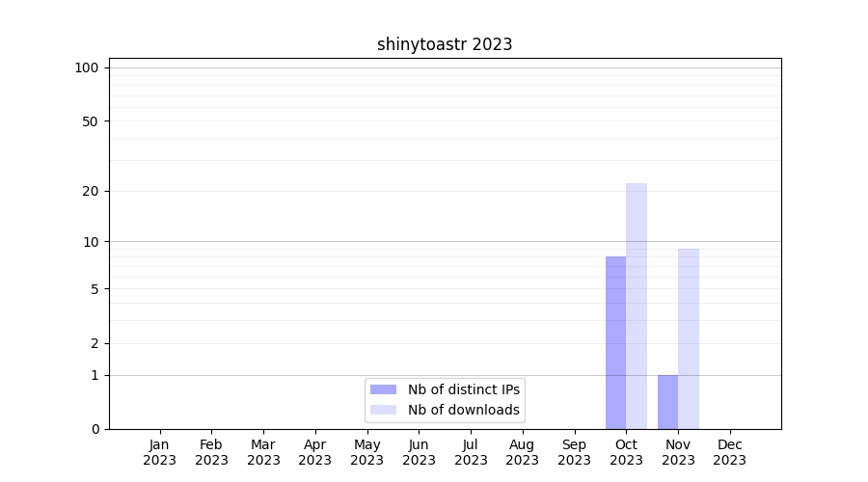Select the 50 y-axis tick label
The image size is (868, 482).
pyautogui.click(x=90, y=121)
